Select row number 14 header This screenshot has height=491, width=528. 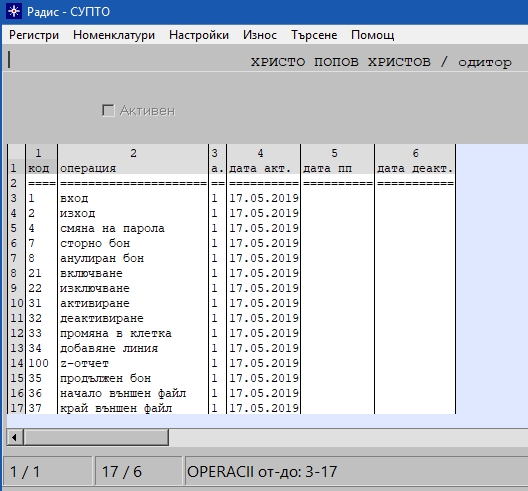[16, 363]
